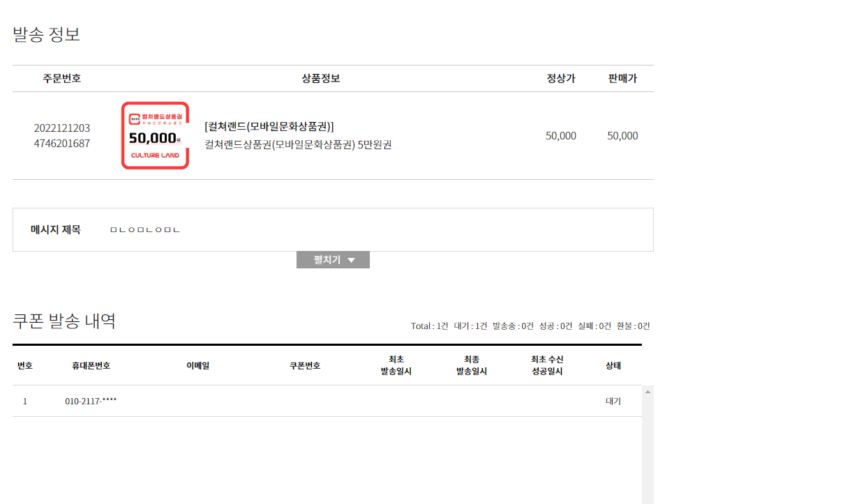This screenshot has height=504, width=861.
Task: Click the coupon list scrollbar up arrow
Action: (x=647, y=392)
